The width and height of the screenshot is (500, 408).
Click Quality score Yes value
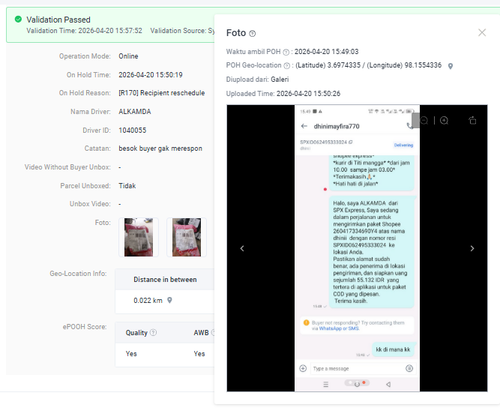[x=131, y=354]
